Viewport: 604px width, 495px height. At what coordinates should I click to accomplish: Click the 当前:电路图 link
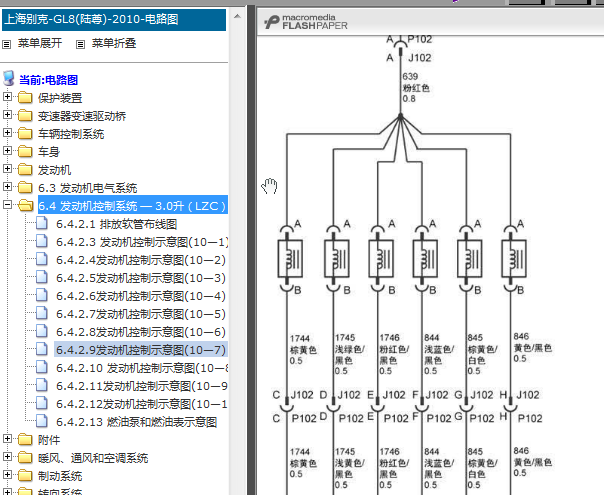point(49,80)
